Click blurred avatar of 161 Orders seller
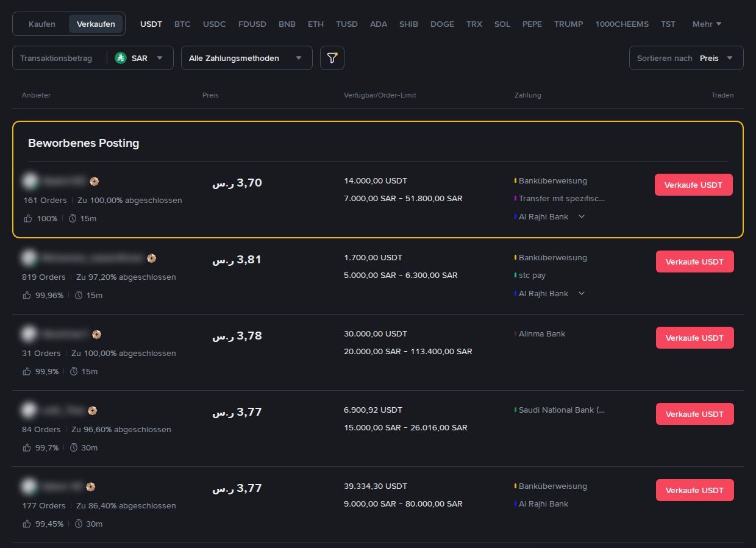The width and height of the screenshot is (756, 548). 30,181
